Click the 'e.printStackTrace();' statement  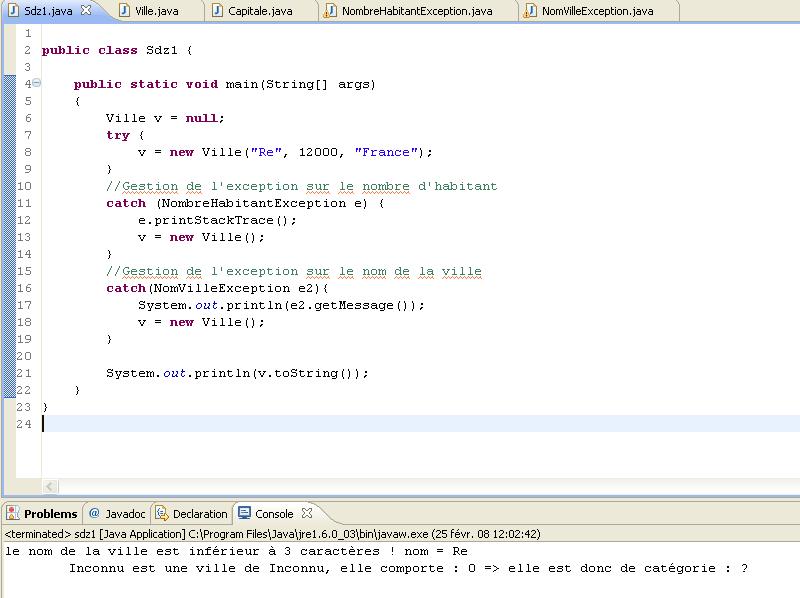[x=217, y=220]
